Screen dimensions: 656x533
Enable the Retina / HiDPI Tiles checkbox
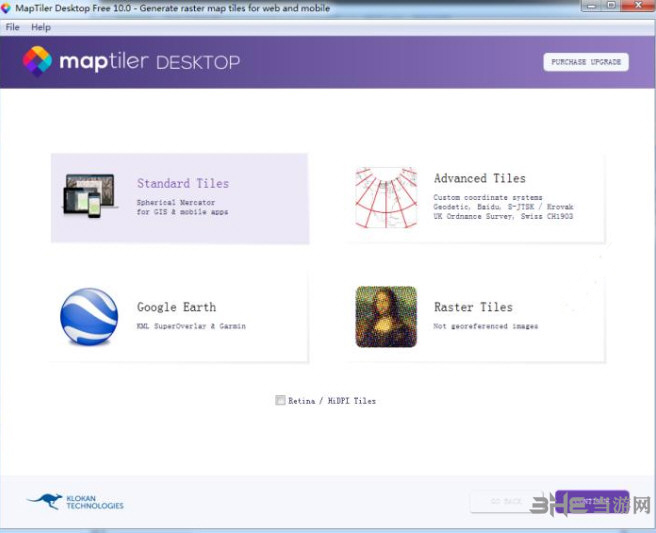pyautogui.click(x=280, y=400)
